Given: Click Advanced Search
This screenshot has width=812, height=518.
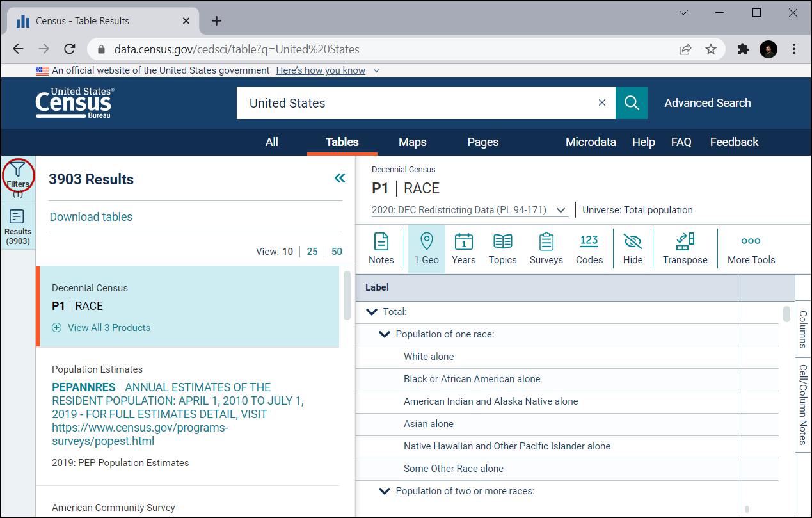Looking at the screenshot, I should pyautogui.click(x=707, y=103).
